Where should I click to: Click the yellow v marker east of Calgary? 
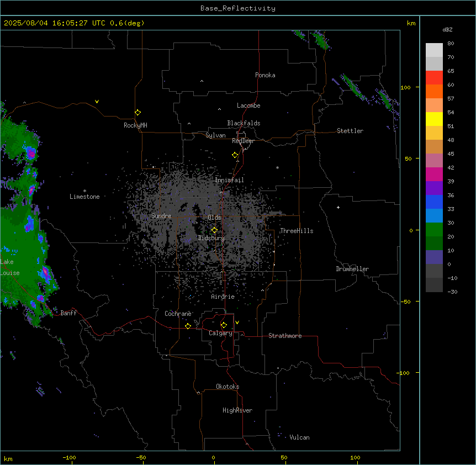(237, 323)
